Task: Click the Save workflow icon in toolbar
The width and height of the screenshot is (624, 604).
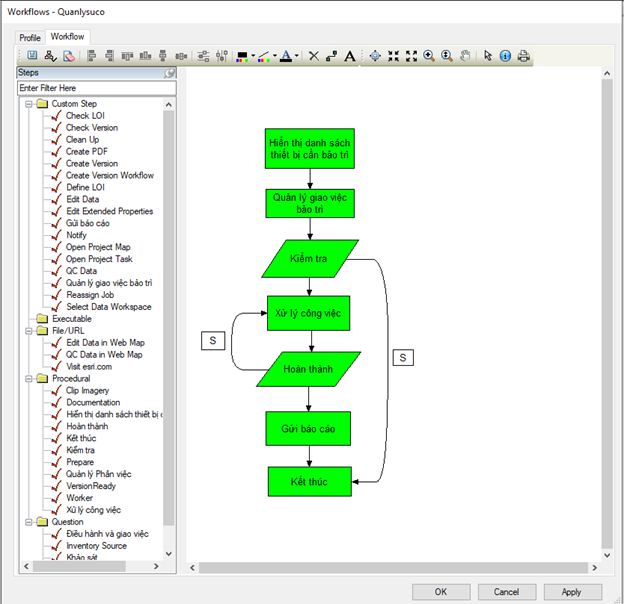Action: click(32, 56)
